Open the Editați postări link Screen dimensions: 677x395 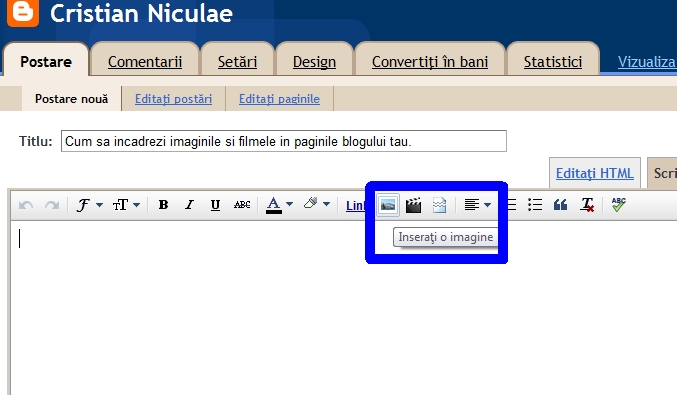(x=173, y=99)
